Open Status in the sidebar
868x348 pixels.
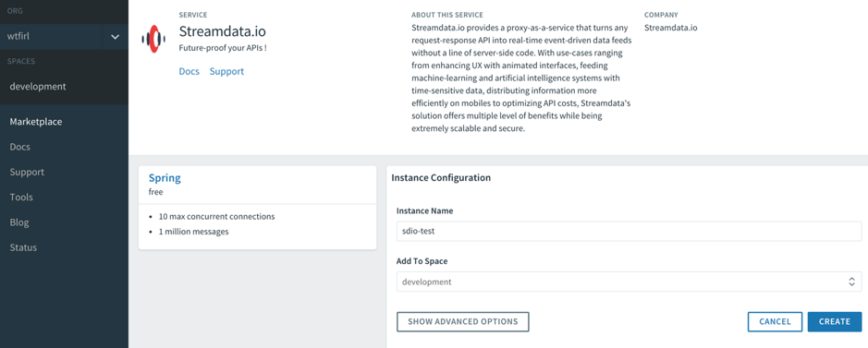pos(23,247)
